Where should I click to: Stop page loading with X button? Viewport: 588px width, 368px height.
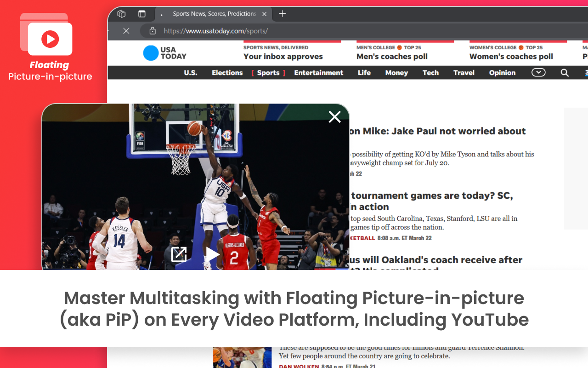coord(126,31)
